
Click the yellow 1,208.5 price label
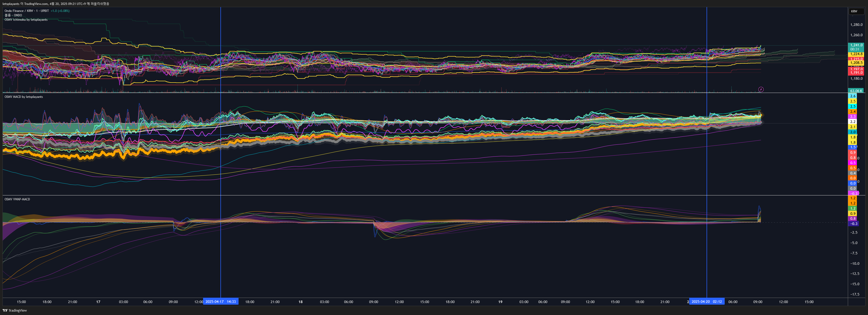[x=856, y=63]
